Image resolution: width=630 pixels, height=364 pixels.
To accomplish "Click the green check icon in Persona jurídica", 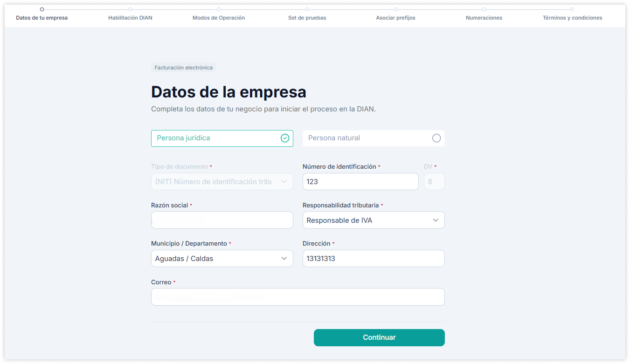I will point(285,138).
